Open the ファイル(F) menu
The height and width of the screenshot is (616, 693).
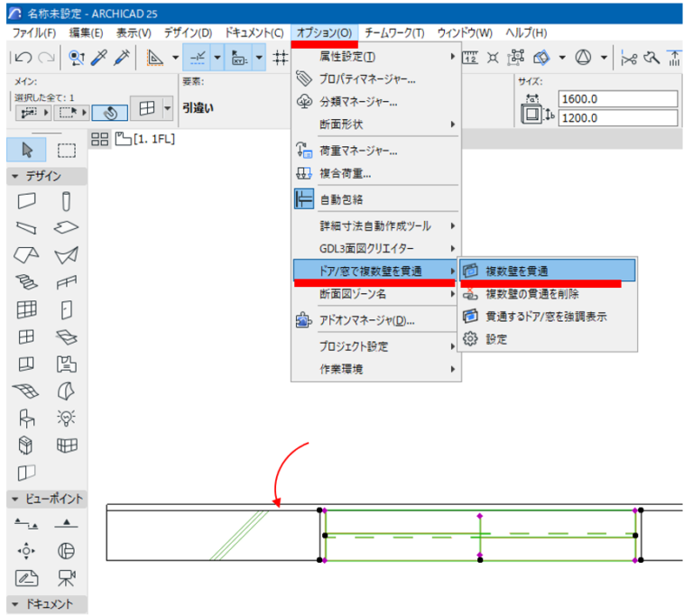[34, 32]
